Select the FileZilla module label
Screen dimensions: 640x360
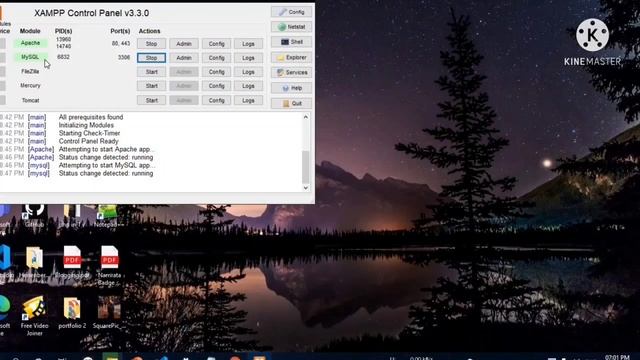pyautogui.click(x=31, y=71)
